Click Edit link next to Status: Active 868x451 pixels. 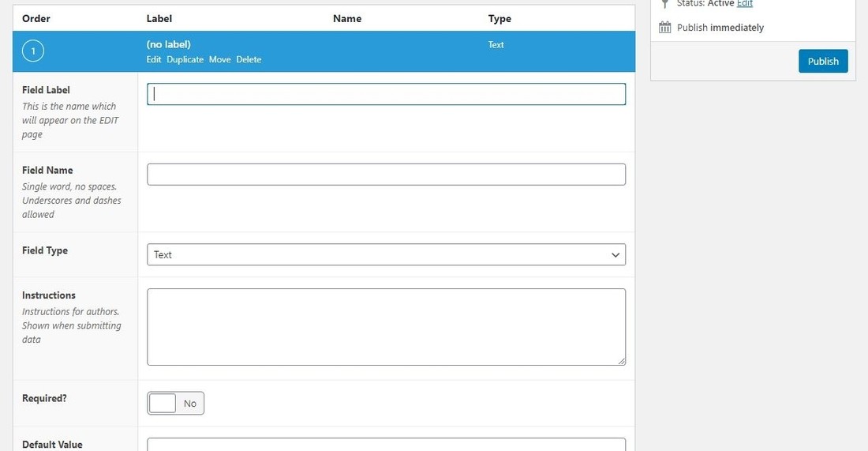point(745,3)
